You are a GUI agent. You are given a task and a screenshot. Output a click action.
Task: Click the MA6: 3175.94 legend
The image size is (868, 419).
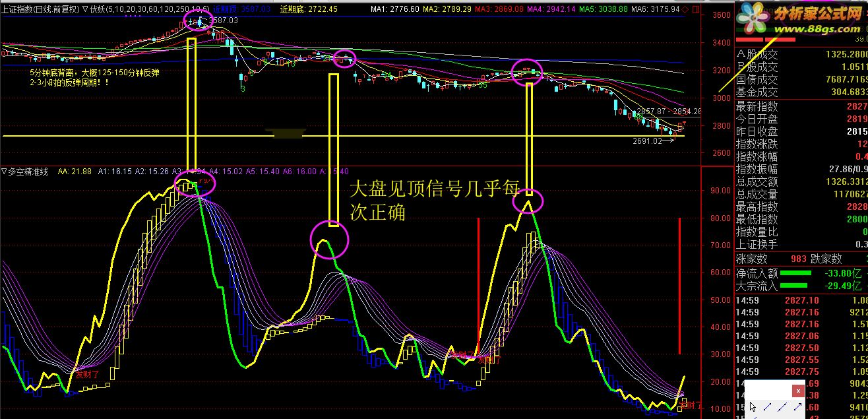[x=656, y=9]
